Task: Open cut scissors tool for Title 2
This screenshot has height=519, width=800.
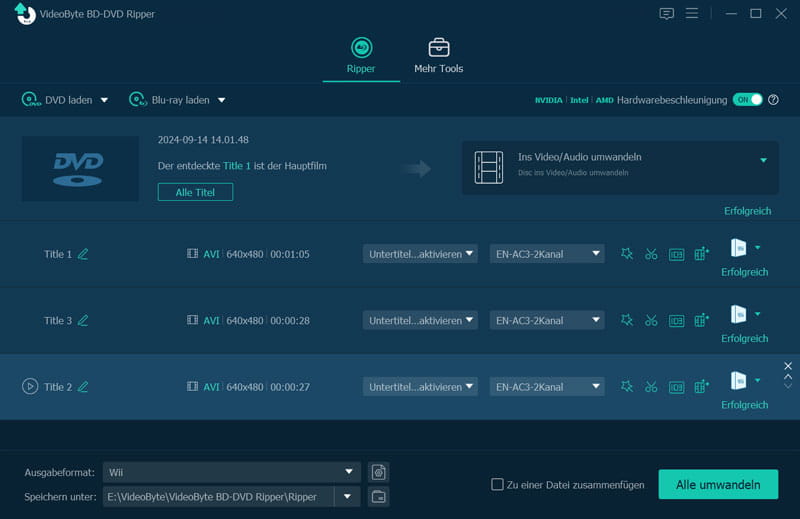Action: coord(651,386)
